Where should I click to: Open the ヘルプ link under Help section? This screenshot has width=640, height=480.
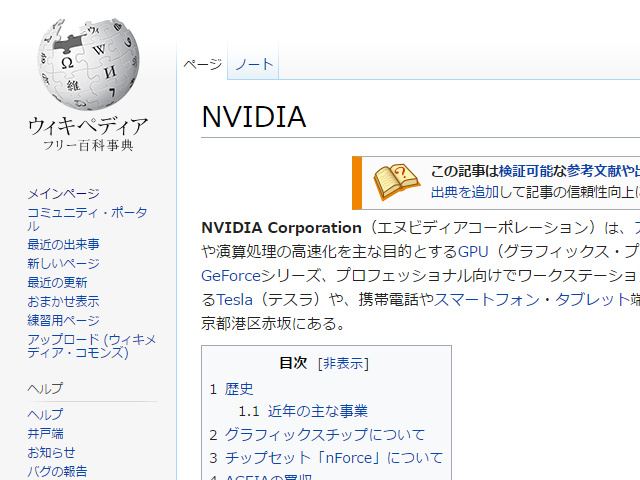(x=45, y=415)
